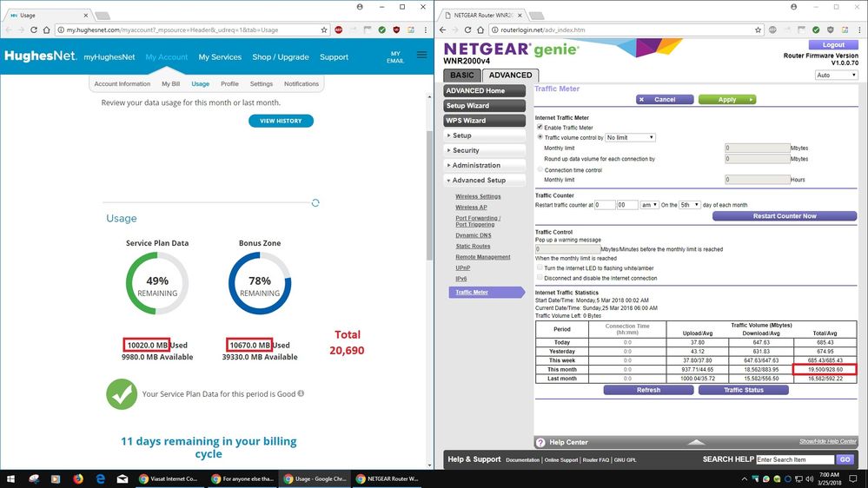Open the HughesNet hamburger menu
Image resolution: width=868 pixels, height=488 pixels.
(421, 55)
